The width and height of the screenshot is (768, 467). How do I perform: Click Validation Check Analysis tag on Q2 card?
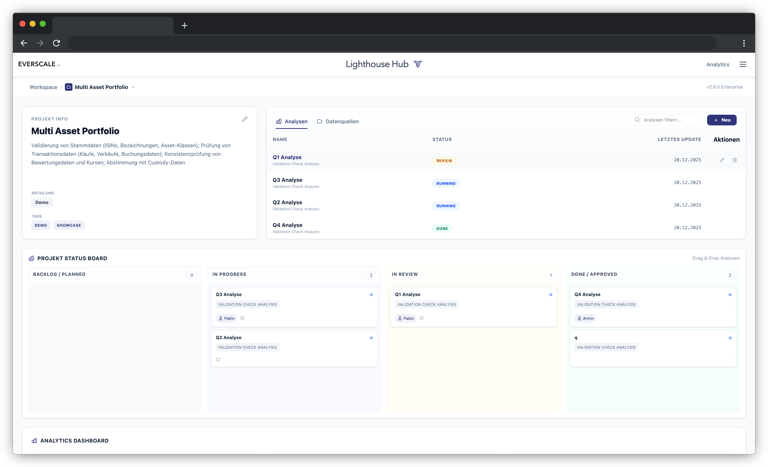pos(247,347)
